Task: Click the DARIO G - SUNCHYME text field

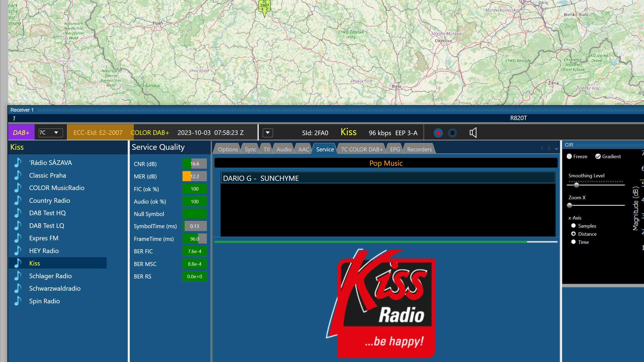Action: pyautogui.click(x=388, y=178)
